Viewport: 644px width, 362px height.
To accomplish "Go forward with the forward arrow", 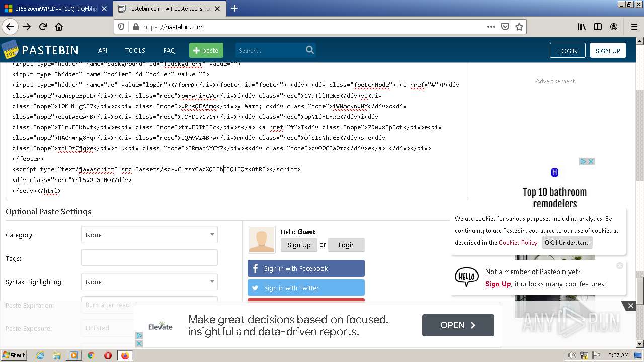I will coord(27,27).
